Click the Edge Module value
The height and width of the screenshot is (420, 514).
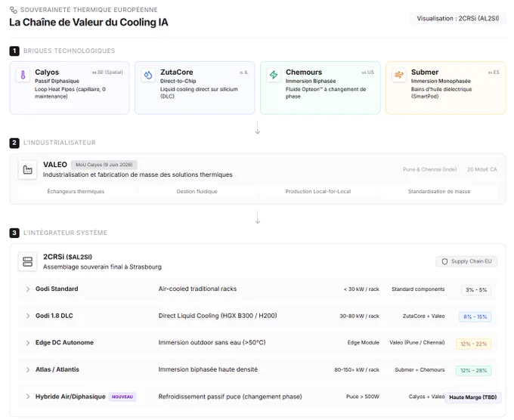[x=364, y=343]
